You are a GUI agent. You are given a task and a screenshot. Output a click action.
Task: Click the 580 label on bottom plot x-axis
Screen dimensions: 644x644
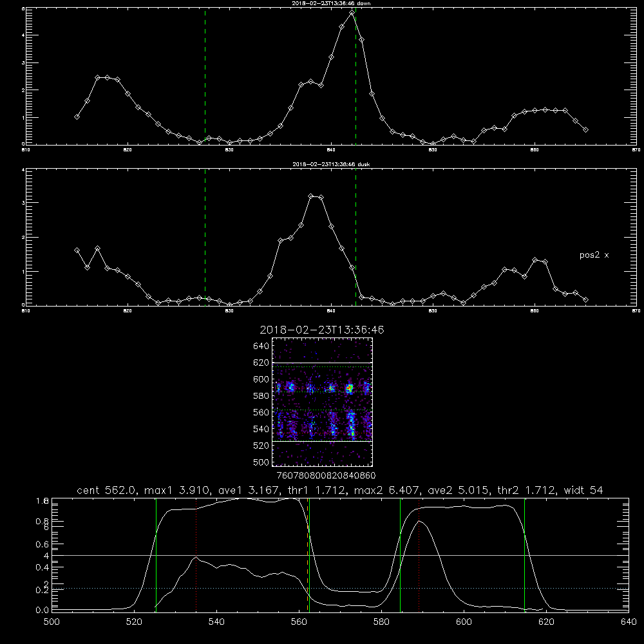pyautogui.click(x=381, y=621)
